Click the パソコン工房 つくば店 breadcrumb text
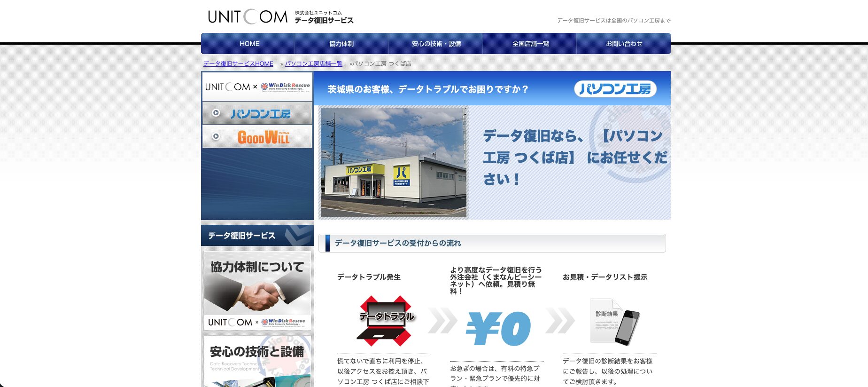The width and height of the screenshot is (868, 387). [382, 63]
